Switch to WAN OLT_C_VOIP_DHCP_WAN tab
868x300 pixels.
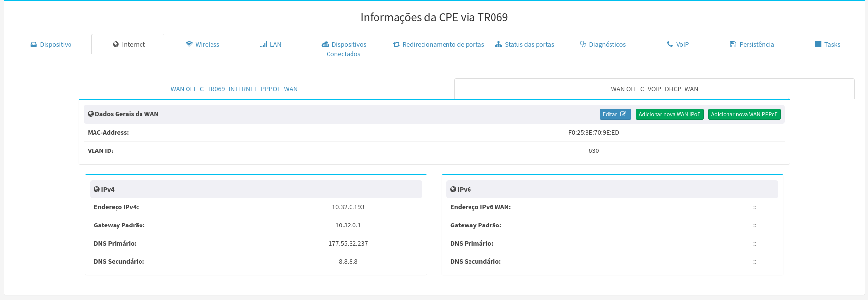point(654,89)
